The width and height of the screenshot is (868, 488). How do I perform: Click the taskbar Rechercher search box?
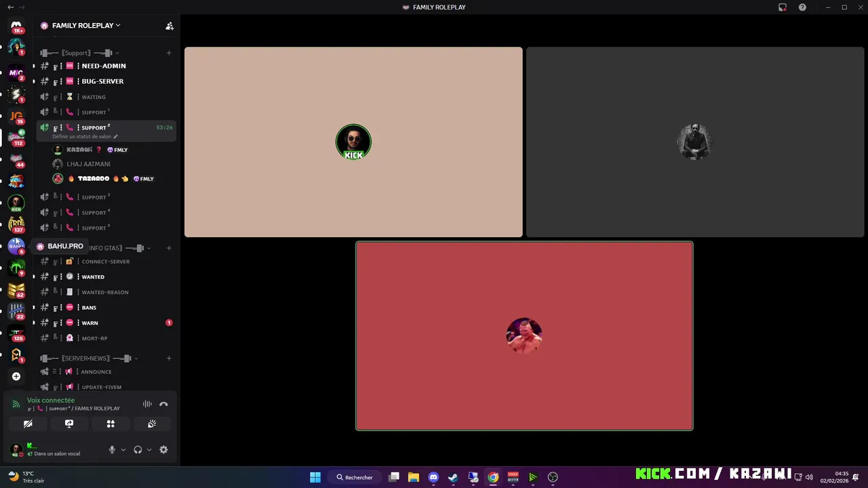click(355, 477)
